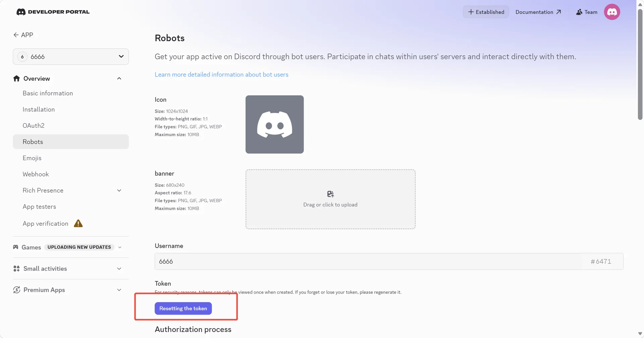Click the Overview home icon
644x338 pixels.
point(16,78)
